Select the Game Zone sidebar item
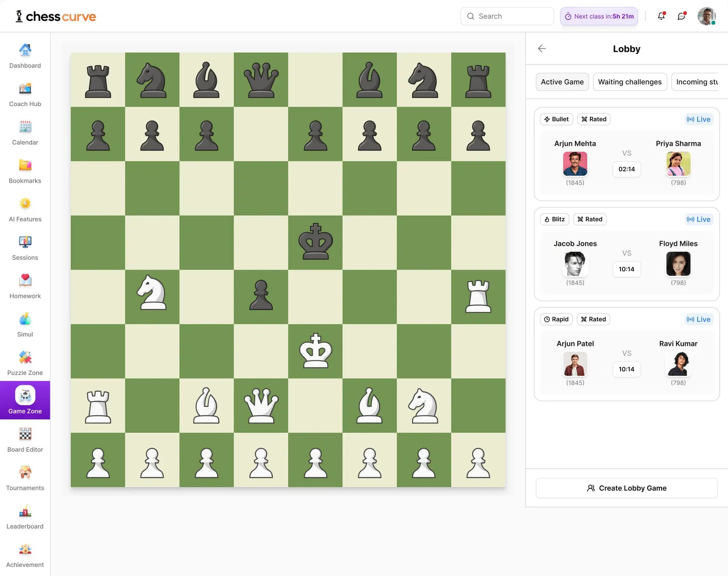The height and width of the screenshot is (576, 728). point(25,400)
